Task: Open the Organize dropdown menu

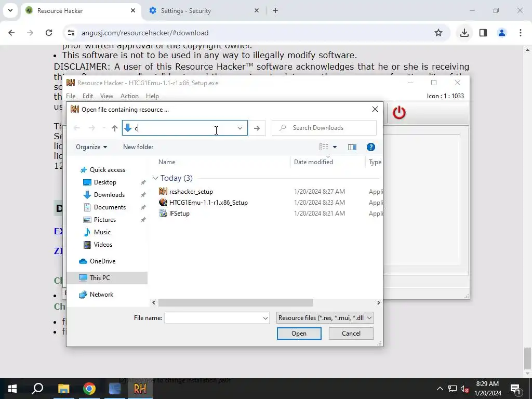Action: coord(91,147)
